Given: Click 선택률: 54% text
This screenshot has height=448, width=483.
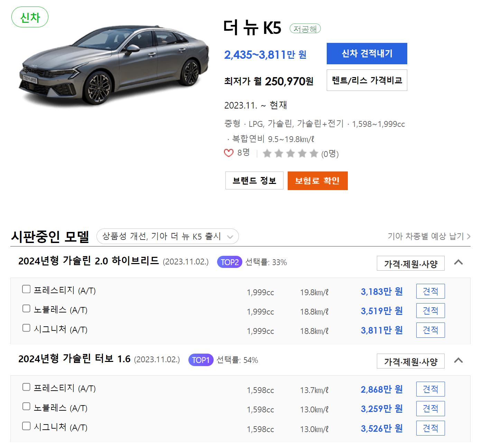Looking at the screenshot, I should (237, 360).
